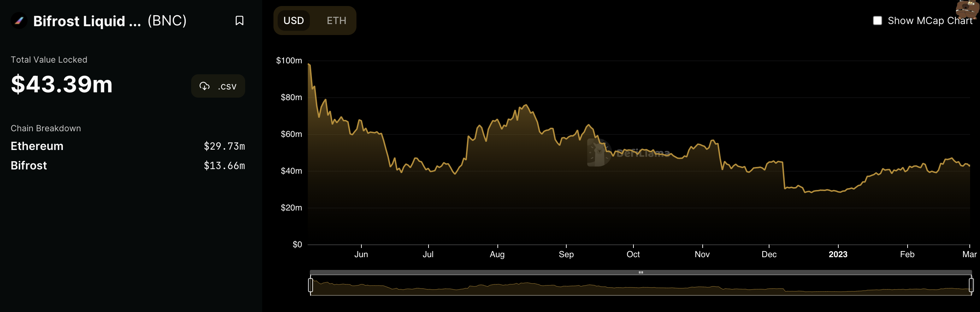Click the $43.39m total value
The image size is (980, 312).
click(x=61, y=84)
